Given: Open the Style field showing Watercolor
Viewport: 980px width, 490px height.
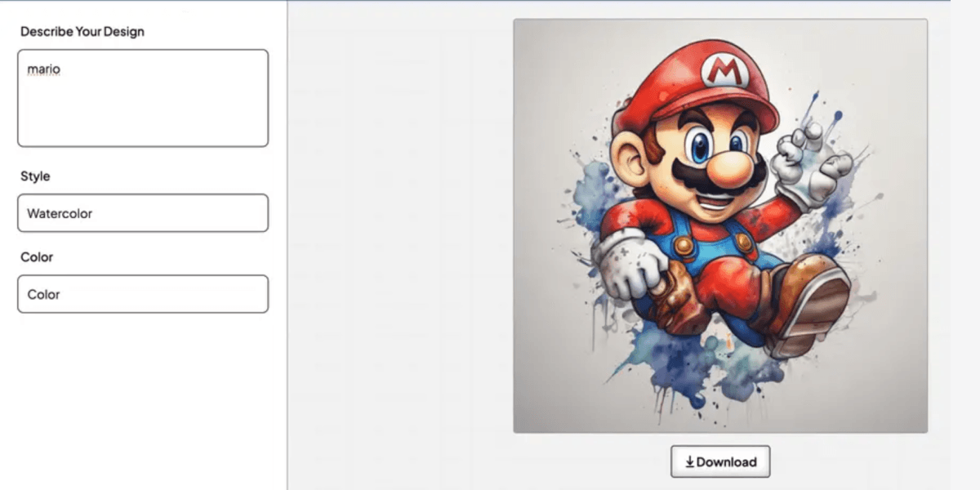Looking at the screenshot, I should (x=143, y=213).
